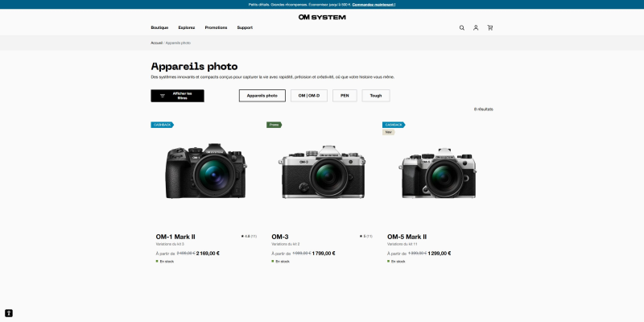This screenshot has height=322, width=644.
Task: Click the Appareils photo page heading
Action: coord(194,67)
